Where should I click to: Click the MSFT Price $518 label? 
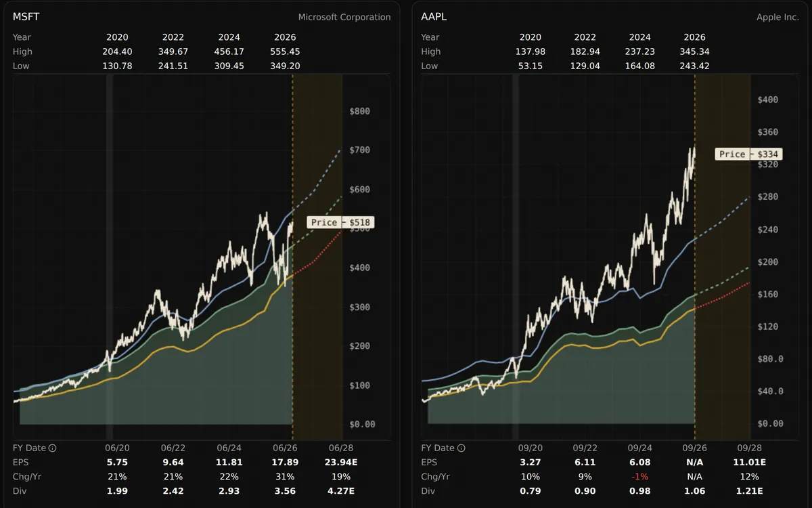[x=340, y=222]
